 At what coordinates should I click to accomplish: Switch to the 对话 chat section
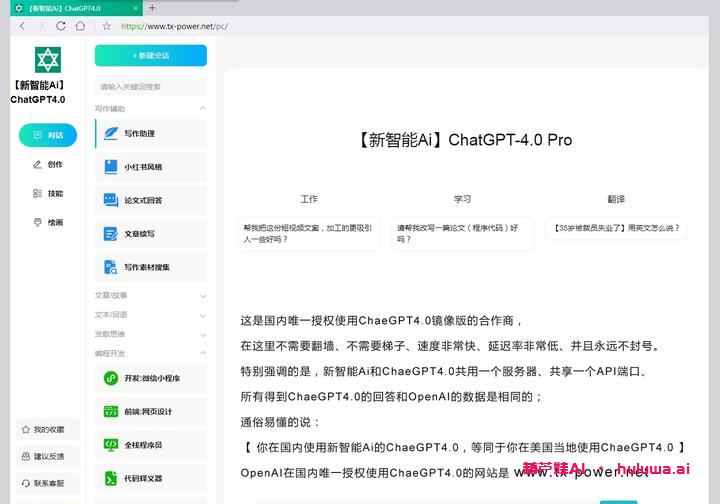click(x=48, y=135)
